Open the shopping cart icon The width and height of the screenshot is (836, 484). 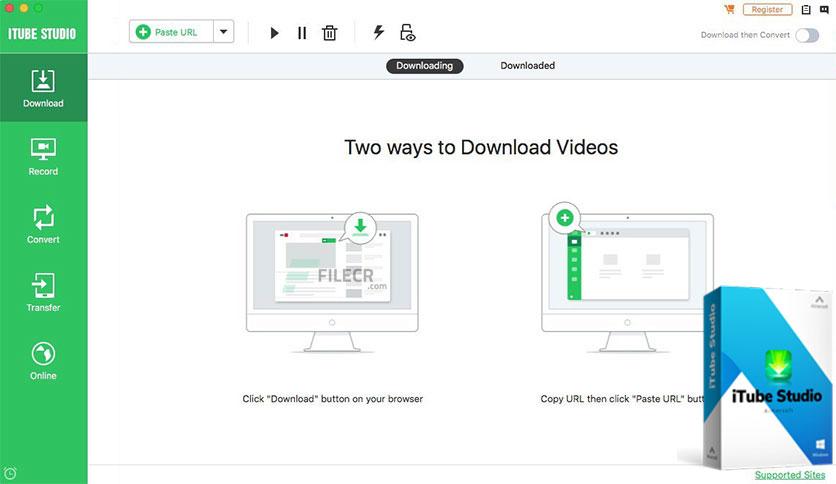click(x=729, y=9)
